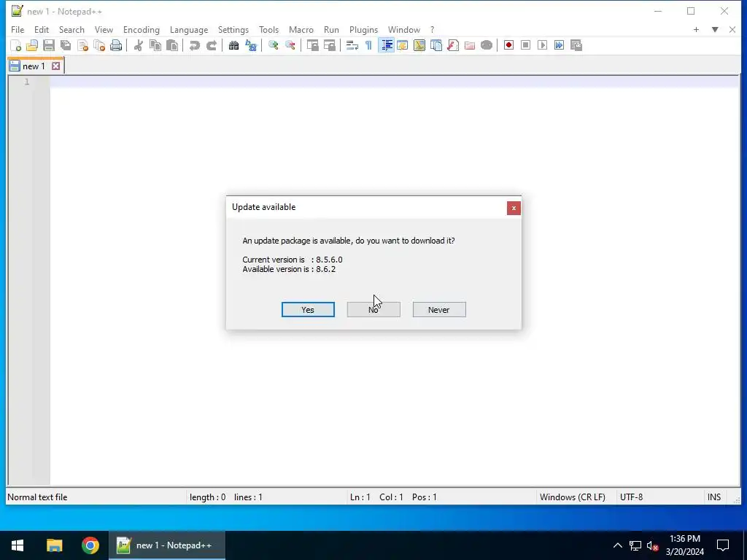Click the Close All toolbar icon
747x560 pixels.
[x=99, y=45]
